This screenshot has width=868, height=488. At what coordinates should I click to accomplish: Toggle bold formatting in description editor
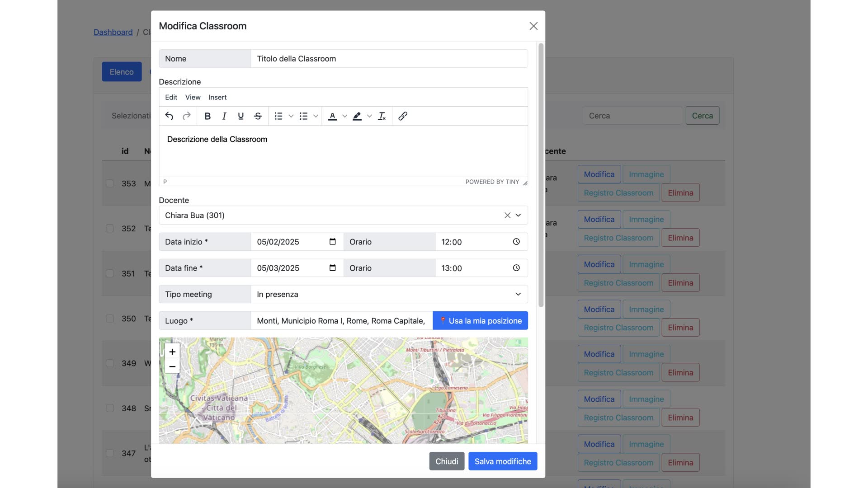(x=208, y=116)
